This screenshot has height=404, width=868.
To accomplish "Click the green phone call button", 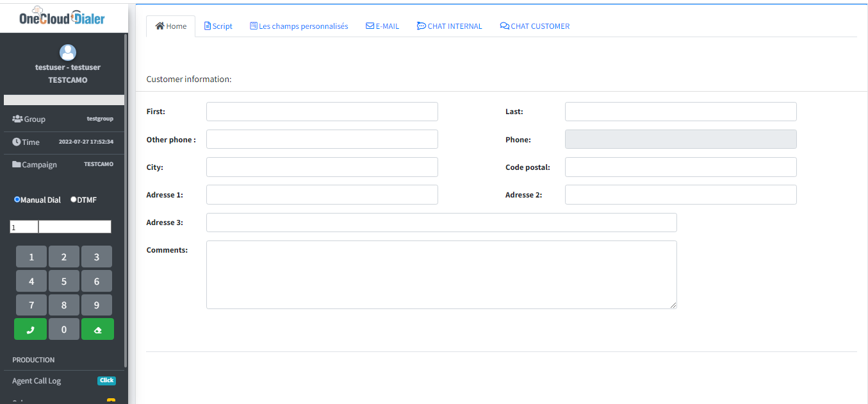I will tap(31, 330).
